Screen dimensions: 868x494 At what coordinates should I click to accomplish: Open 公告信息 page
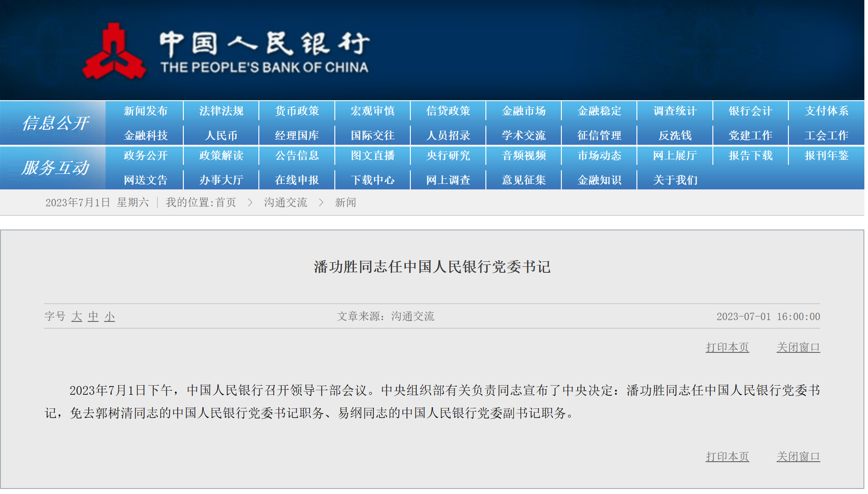pos(297,156)
